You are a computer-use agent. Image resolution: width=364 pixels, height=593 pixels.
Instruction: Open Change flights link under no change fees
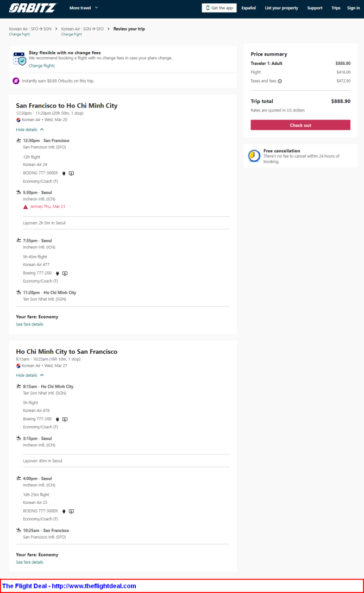point(42,66)
